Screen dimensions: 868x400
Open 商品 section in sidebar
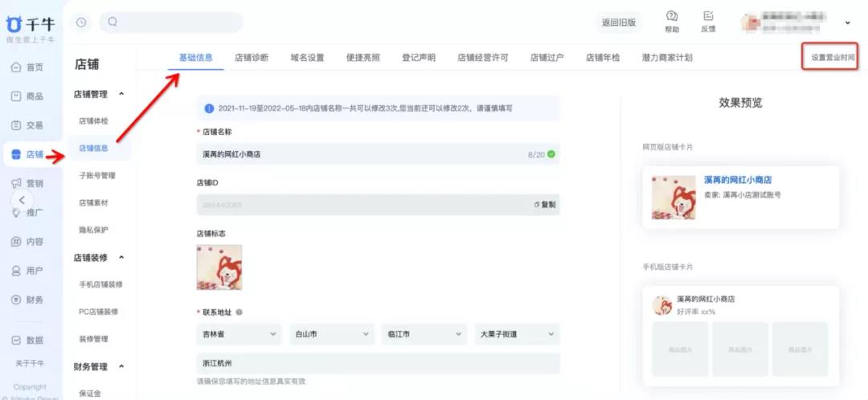tap(27, 96)
